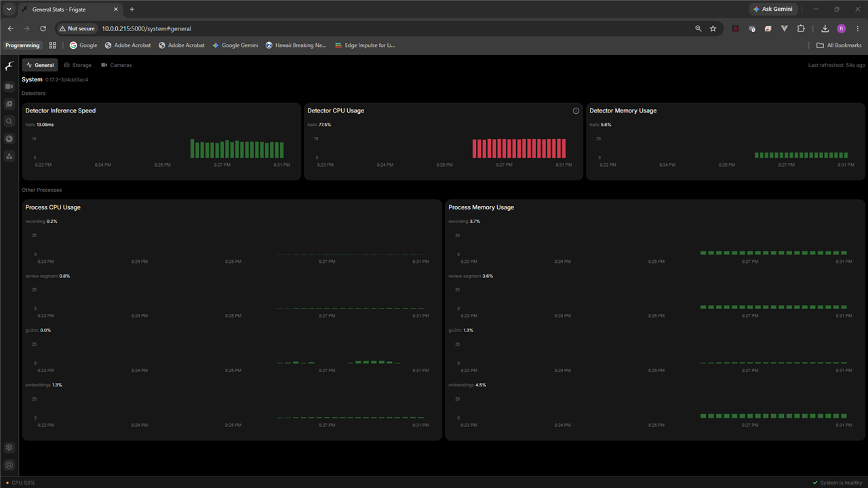Click the version text 0.17.2-3d4dd3ac4
The width and height of the screenshot is (868, 488).
(66, 79)
